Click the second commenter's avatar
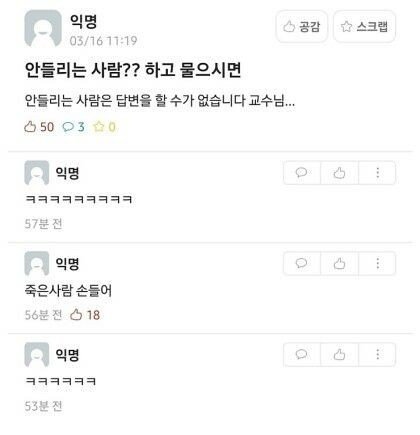 (x=37, y=263)
